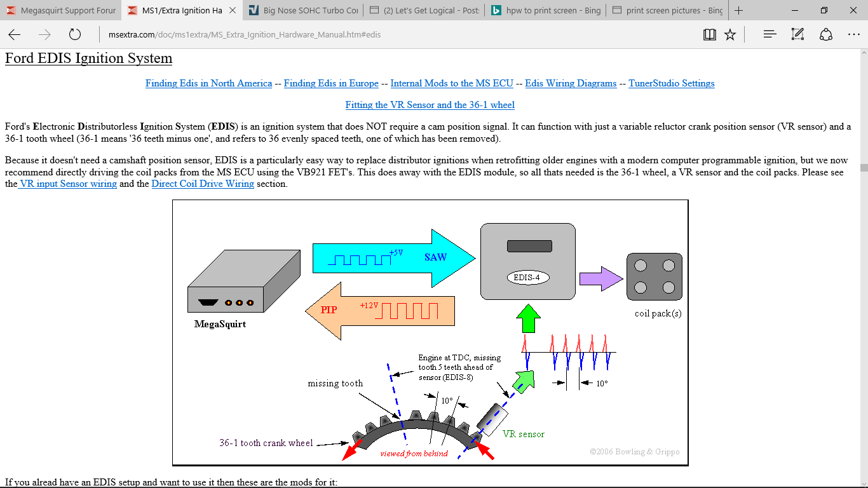Screen dimensions: 868x488
Task: Click the Ford EDIS Ignition System heading
Action: pos(88,58)
